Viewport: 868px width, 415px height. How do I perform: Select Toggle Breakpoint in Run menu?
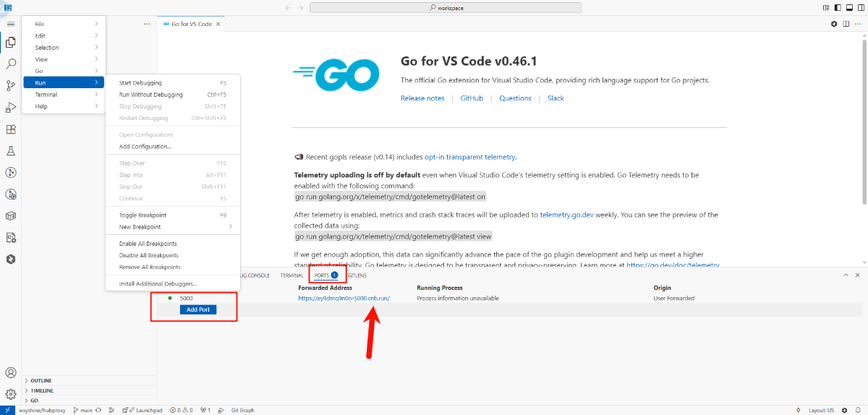tap(142, 215)
